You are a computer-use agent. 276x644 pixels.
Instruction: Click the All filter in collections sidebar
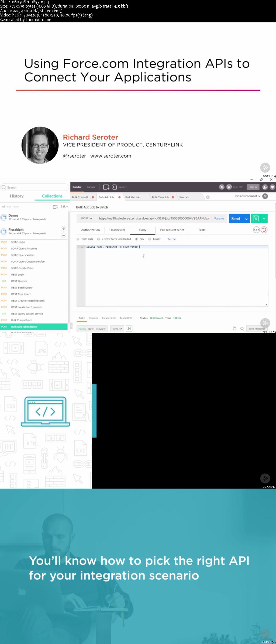coord(4,207)
